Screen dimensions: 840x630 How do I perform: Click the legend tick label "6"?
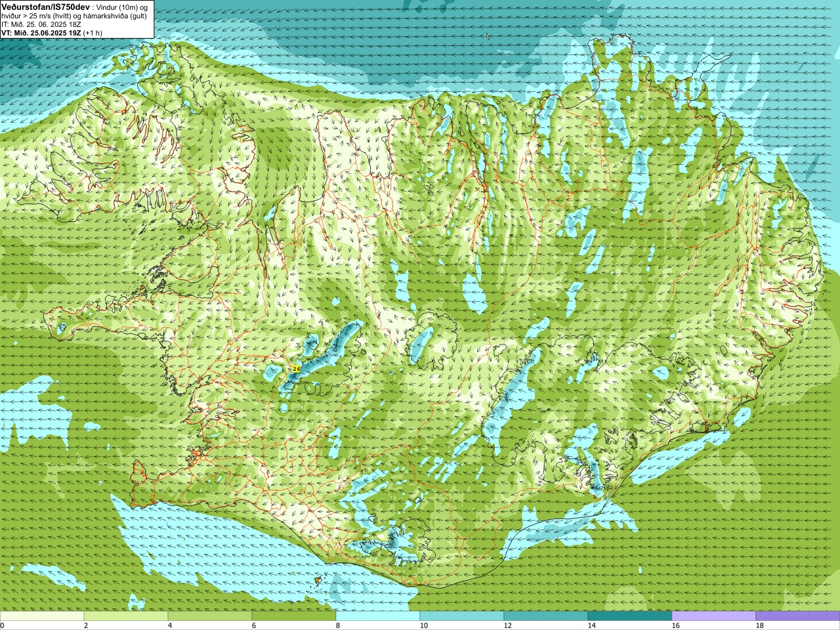[254, 626]
